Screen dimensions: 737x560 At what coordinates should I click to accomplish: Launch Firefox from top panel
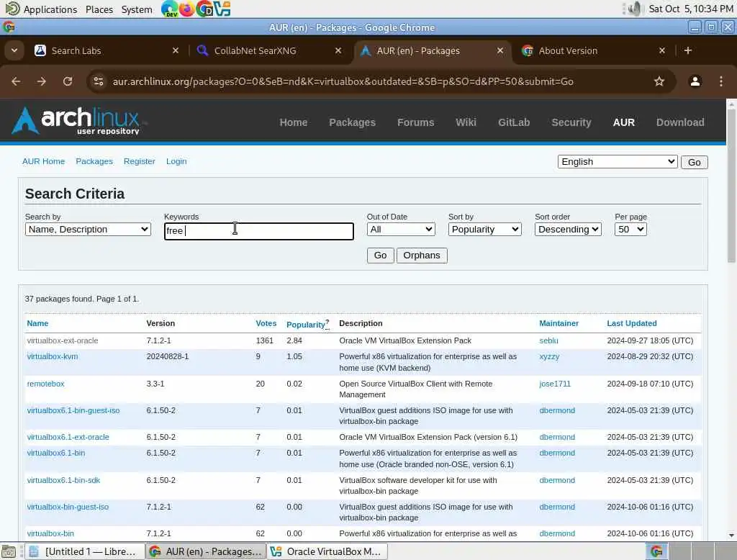click(186, 9)
